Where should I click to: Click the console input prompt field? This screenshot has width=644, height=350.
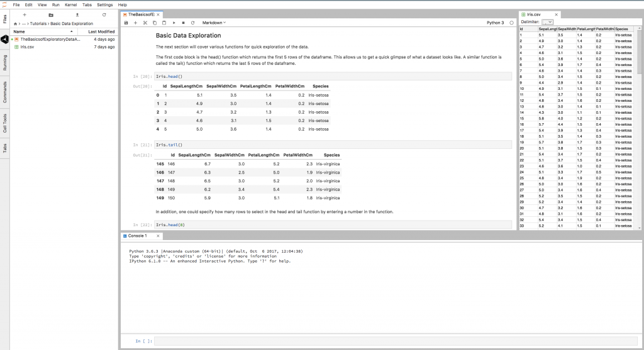point(397,341)
